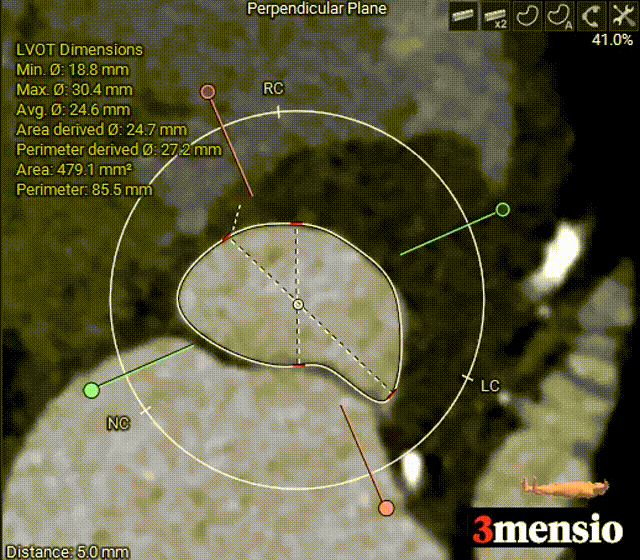Click the NC cusp label
This screenshot has width=640, height=560.
point(118,424)
